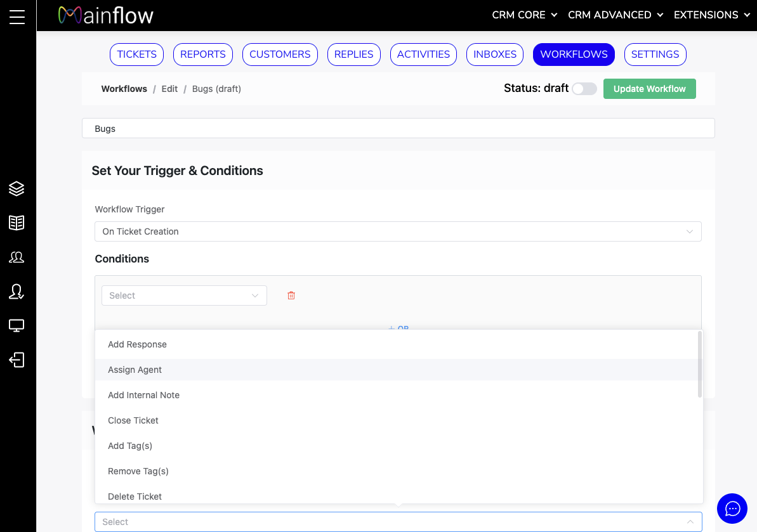Click the stacked layers sidebar icon
The image size is (757, 532).
point(16,188)
